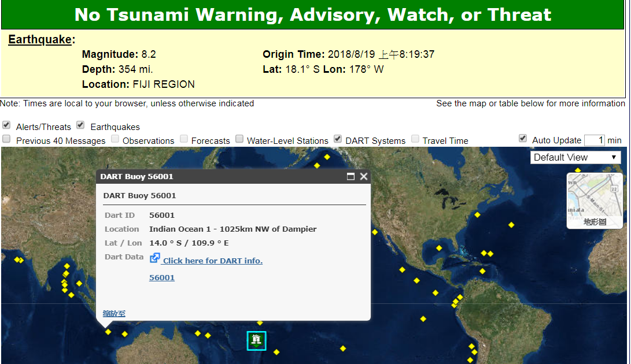Open the Default View dropdown
This screenshot has width=631, height=364.
575,157
